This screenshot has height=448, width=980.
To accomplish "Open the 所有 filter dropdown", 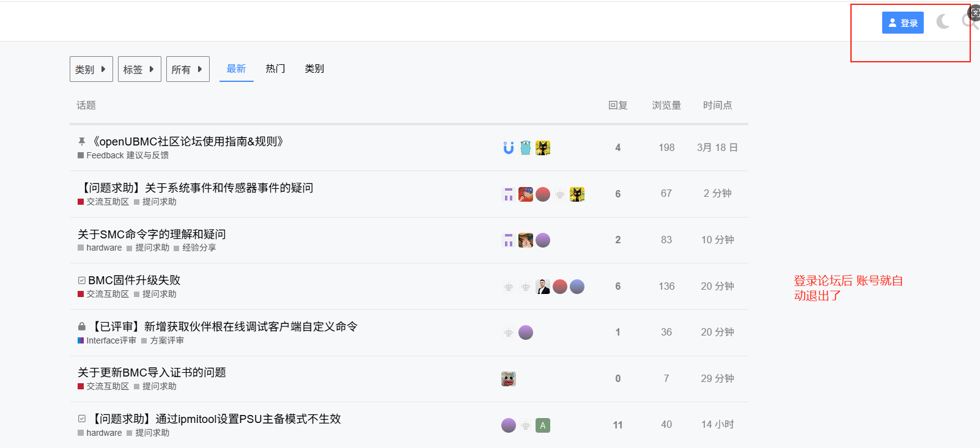I will pyautogui.click(x=188, y=69).
